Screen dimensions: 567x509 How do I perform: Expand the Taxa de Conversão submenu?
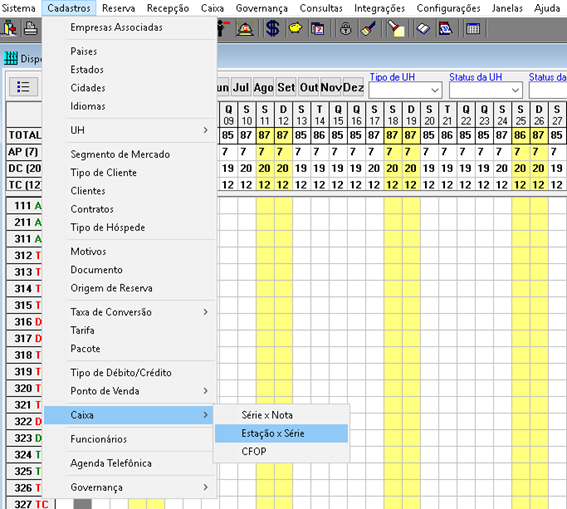coord(129,312)
